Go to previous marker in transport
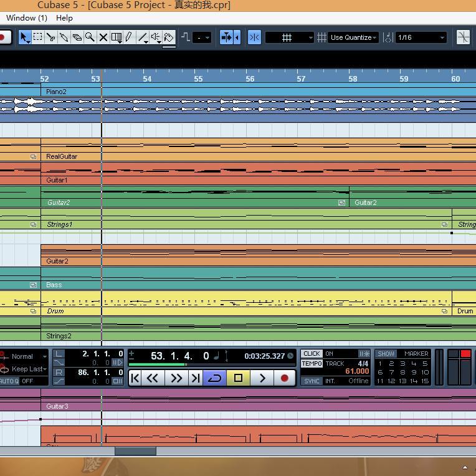Viewport: 476px width, 476px height. [135, 378]
